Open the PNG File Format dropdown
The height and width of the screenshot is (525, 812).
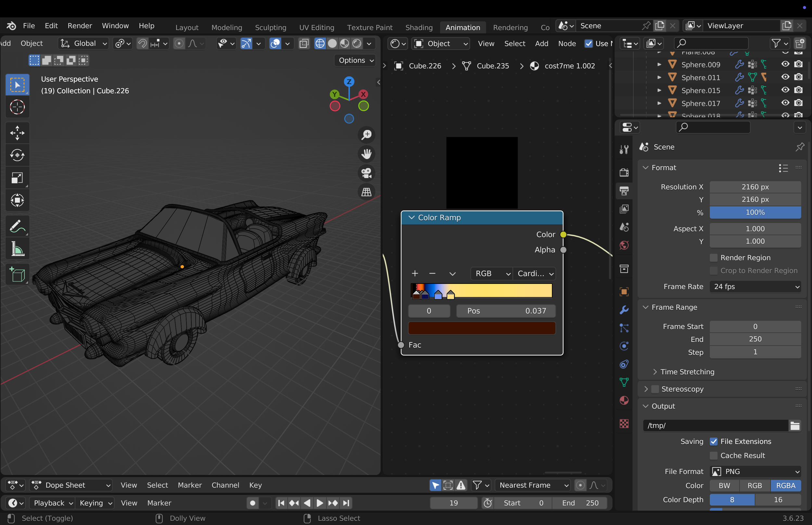click(x=755, y=471)
